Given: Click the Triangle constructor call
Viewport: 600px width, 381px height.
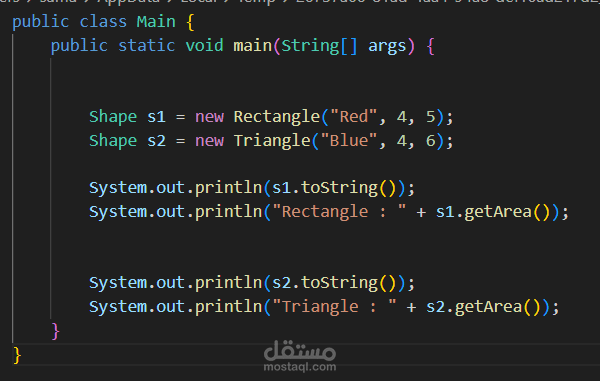Looking at the screenshot, I should [x=272, y=141].
